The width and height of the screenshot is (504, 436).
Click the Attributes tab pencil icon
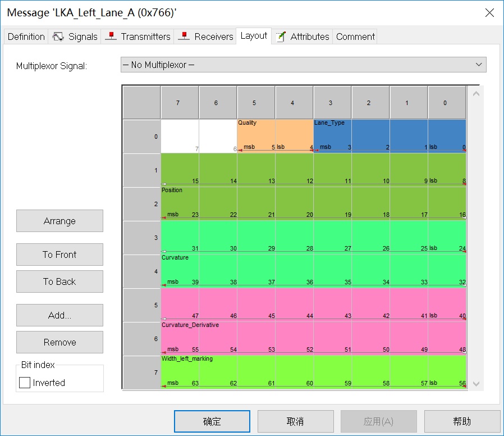click(x=281, y=37)
